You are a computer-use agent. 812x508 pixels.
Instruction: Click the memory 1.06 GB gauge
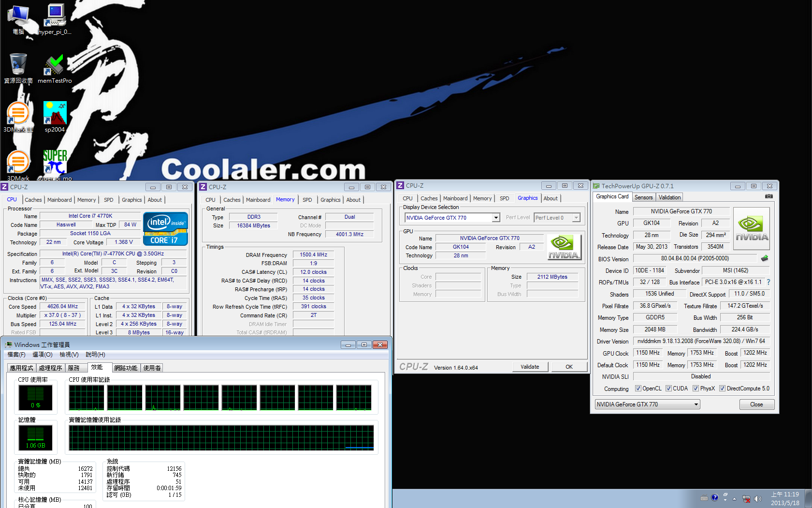click(x=36, y=438)
